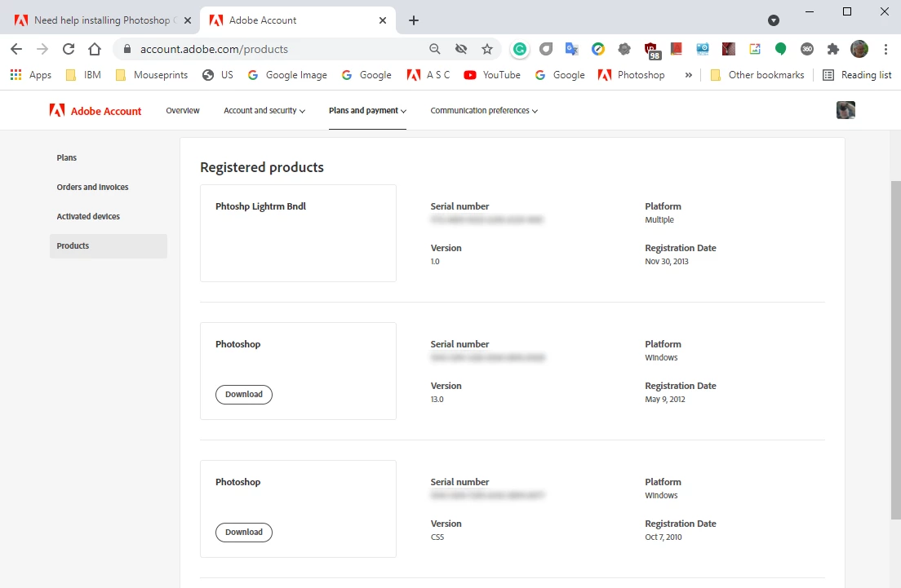Click the tab search down-arrow in title bar
The image size is (901, 588).
click(x=774, y=20)
